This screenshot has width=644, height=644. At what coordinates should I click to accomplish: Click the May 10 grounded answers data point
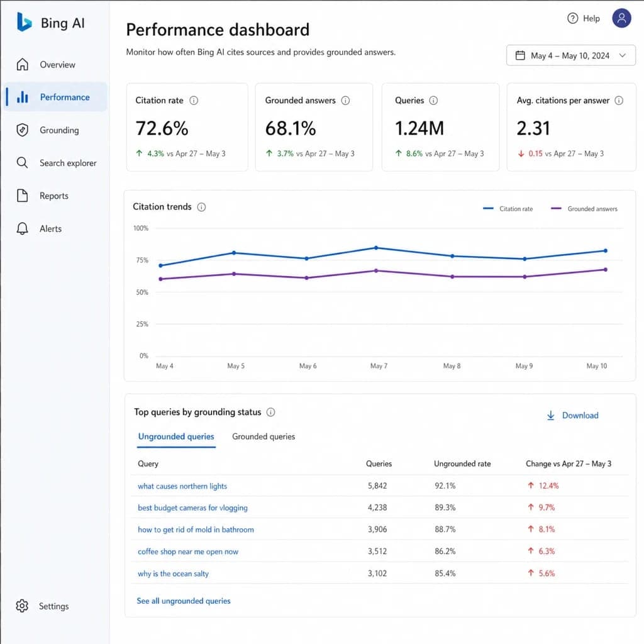[606, 269]
